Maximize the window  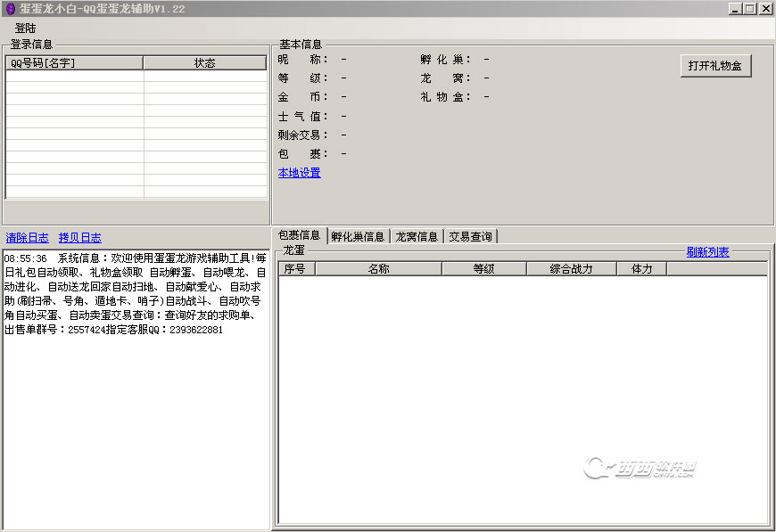click(x=750, y=8)
